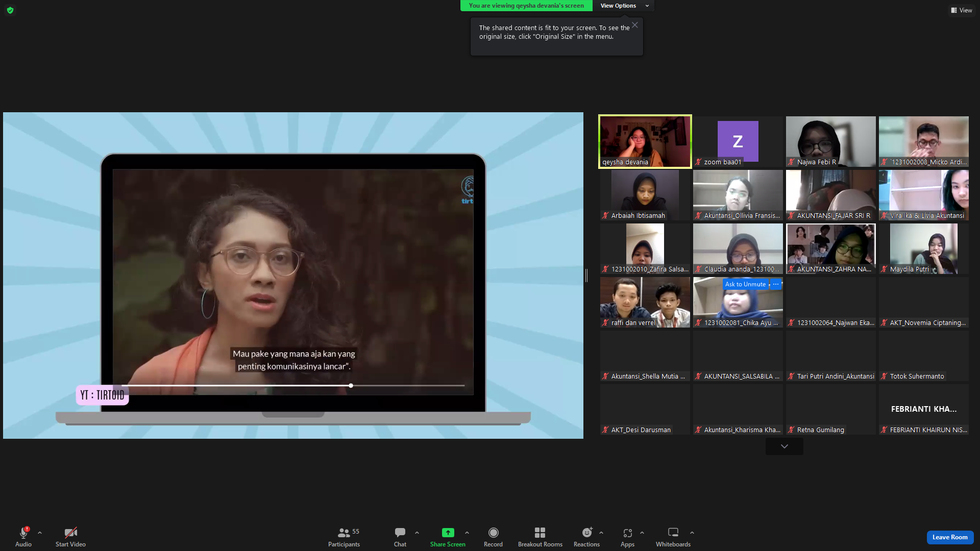Click the muted mic icon beside AKT_Desi Darusman
Image resolution: width=980 pixels, height=551 pixels.
click(x=605, y=430)
